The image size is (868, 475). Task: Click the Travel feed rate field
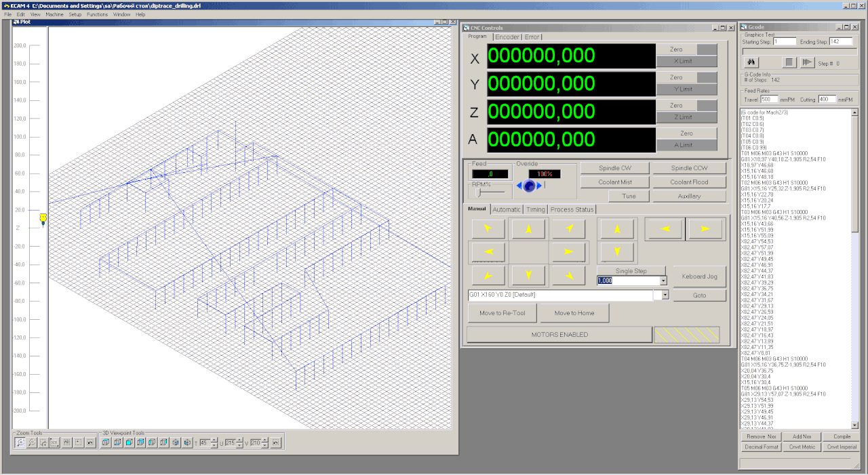click(x=769, y=99)
